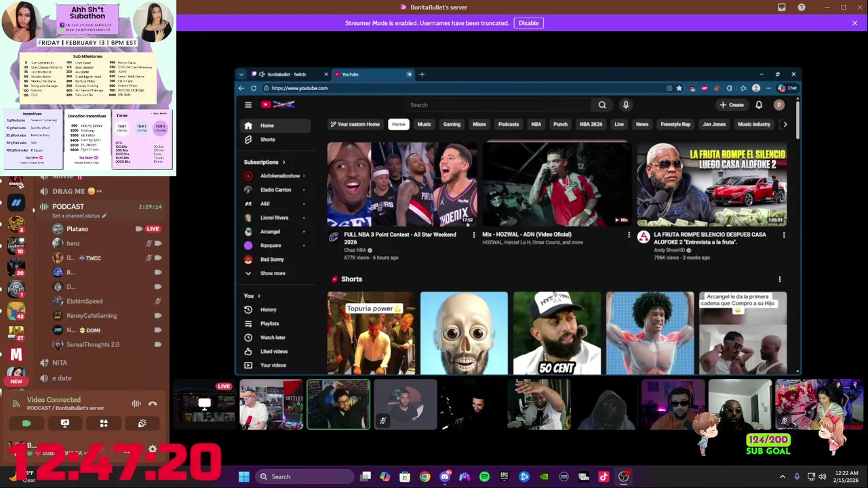Select the NBA 2K26 chip

point(591,125)
